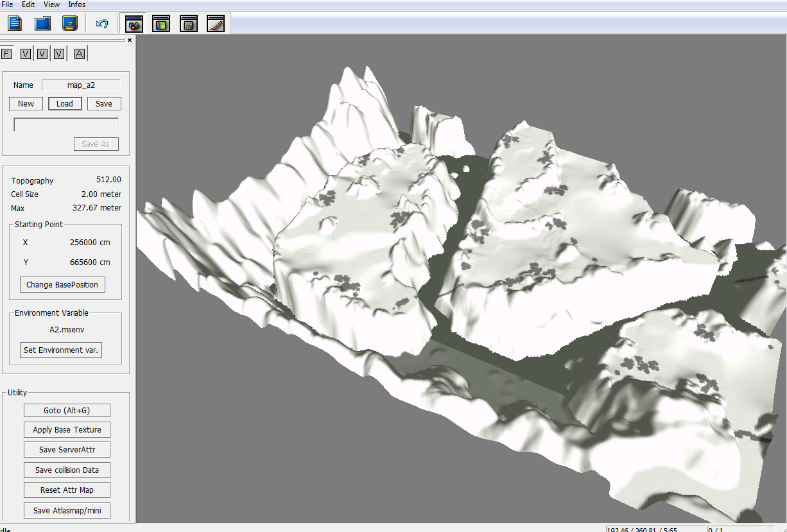The image size is (787, 532).
Task: Click the Save button beside Load
Action: tap(104, 104)
